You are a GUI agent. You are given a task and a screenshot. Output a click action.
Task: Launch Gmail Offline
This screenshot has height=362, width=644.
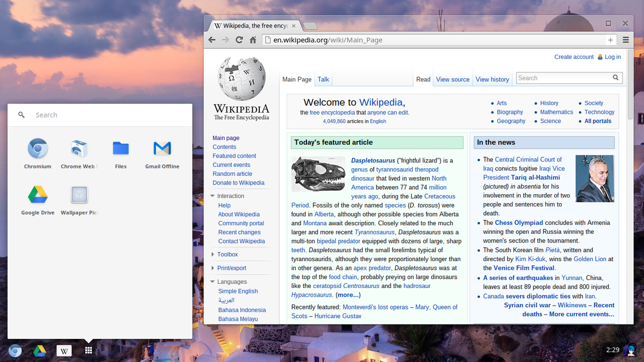click(x=162, y=147)
